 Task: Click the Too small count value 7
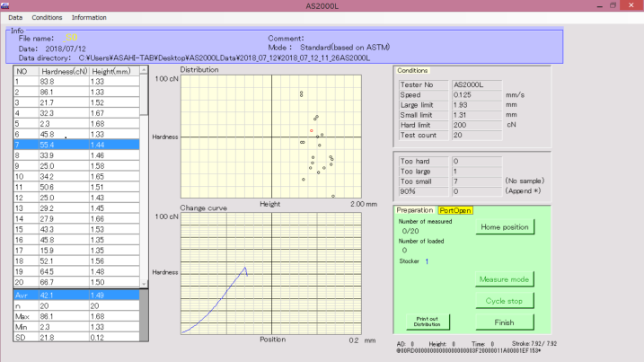[x=476, y=181]
